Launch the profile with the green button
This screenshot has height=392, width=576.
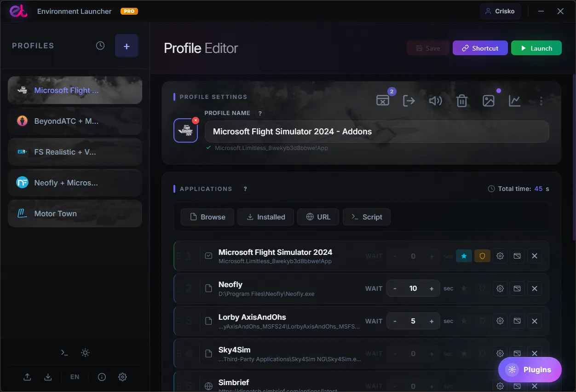[536, 48]
